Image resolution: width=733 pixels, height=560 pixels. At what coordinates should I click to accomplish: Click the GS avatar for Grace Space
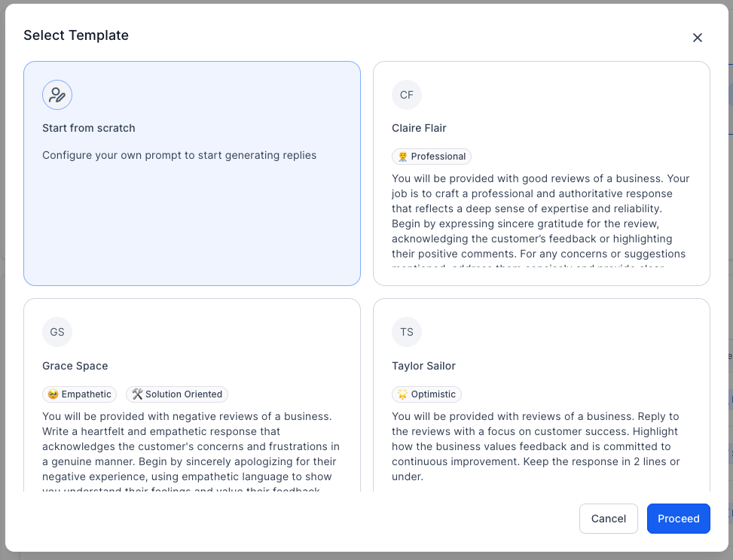57,332
